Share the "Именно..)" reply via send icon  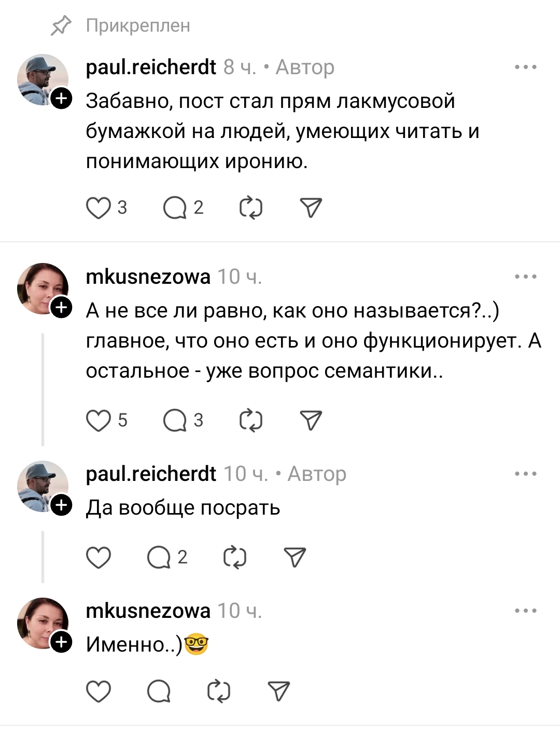[279, 692]
